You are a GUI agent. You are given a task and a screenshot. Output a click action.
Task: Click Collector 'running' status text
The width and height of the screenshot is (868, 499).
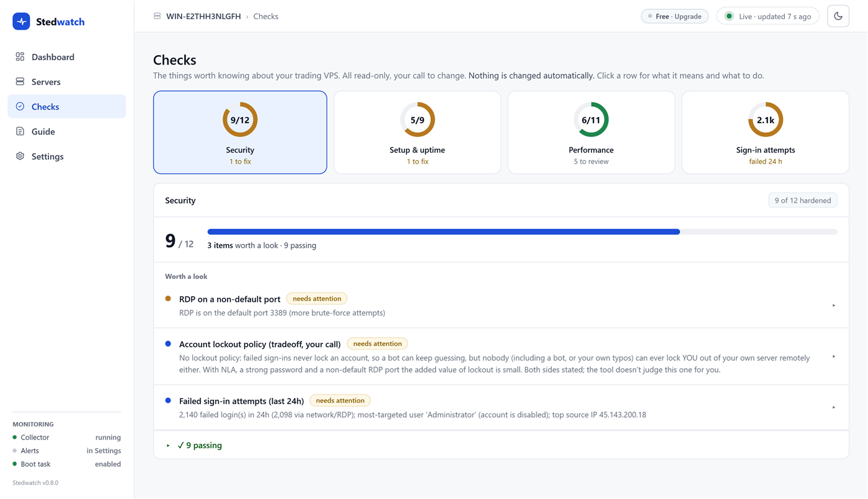point(108,437)
